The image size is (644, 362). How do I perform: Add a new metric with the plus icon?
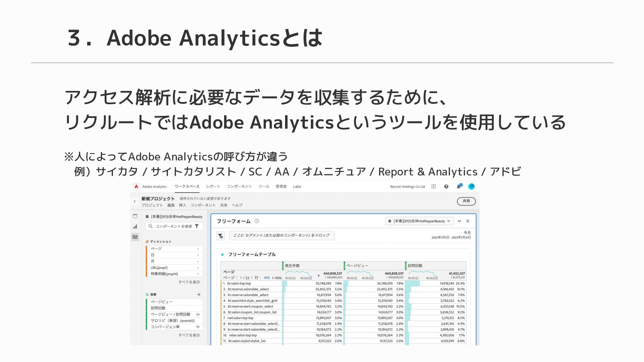pyautogui.click(x=199, y=295)
